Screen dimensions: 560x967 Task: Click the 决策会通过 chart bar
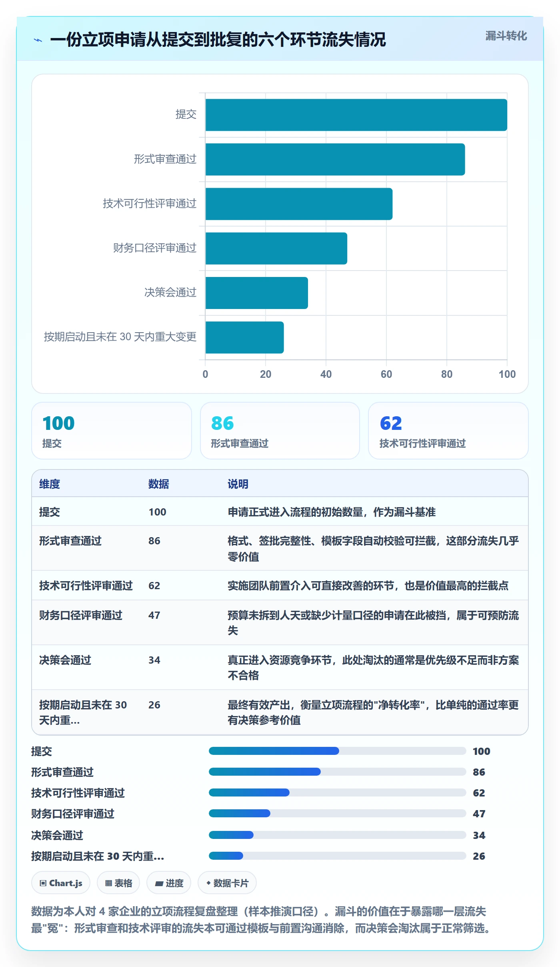(x=257, y=293)
